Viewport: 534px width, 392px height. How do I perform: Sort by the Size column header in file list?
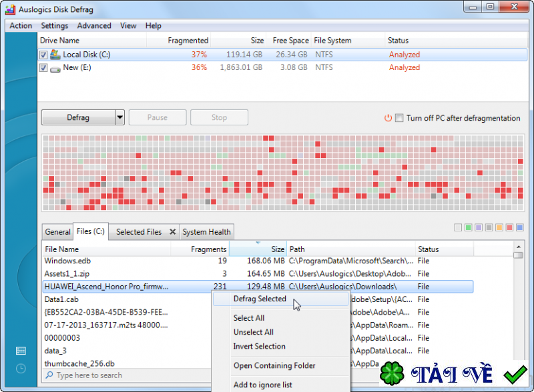[x=258, y=249]
